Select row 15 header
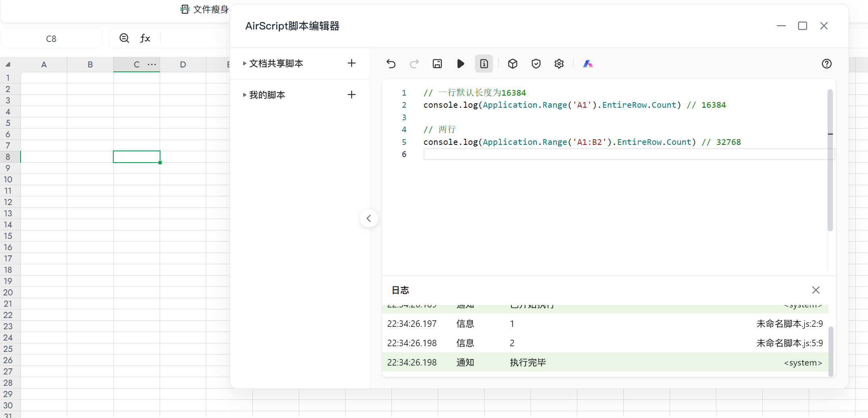This screenshot has height=418, width=868. [x=8, y=236]
